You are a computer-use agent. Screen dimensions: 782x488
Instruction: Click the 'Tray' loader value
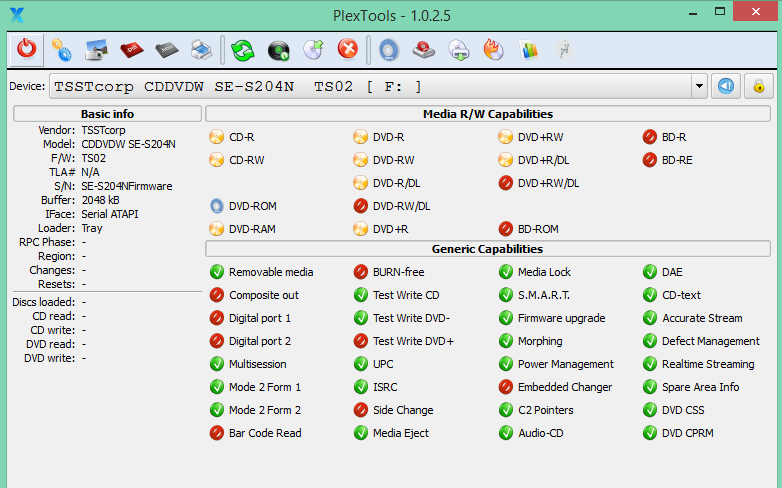pos(92,228)
